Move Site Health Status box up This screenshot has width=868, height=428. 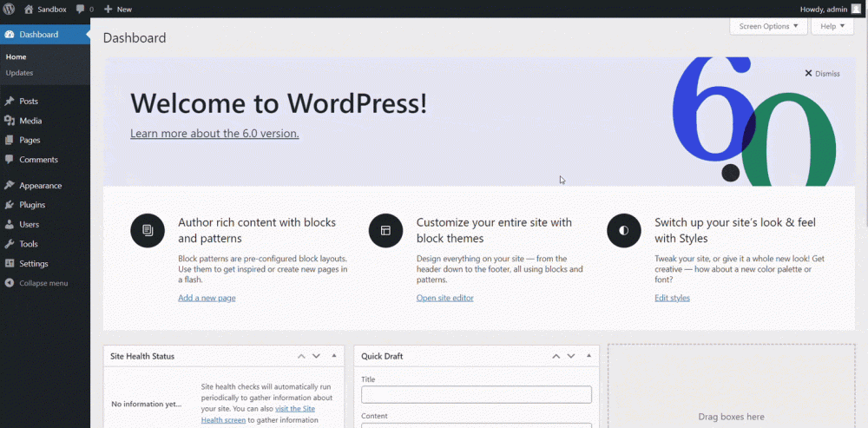click(301, 356)
